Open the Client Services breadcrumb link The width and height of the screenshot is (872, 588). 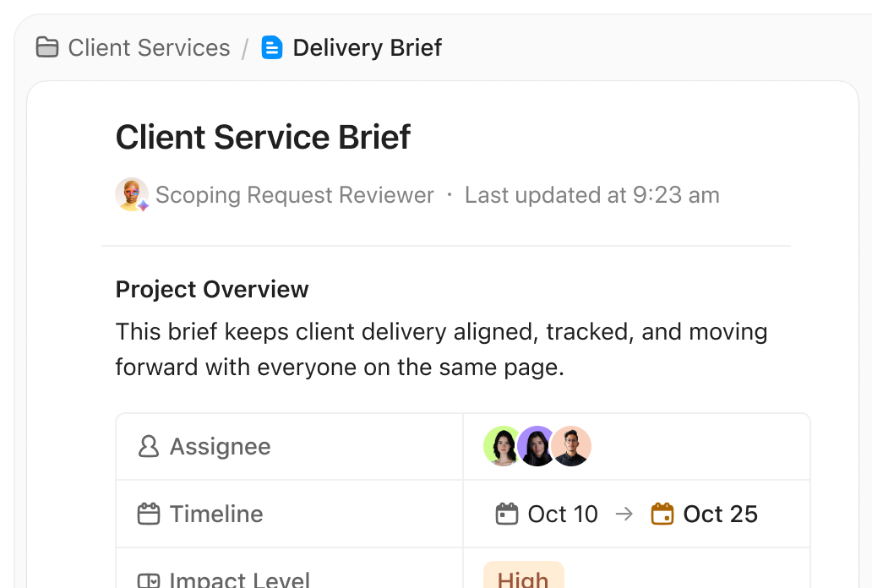[148, 47]
